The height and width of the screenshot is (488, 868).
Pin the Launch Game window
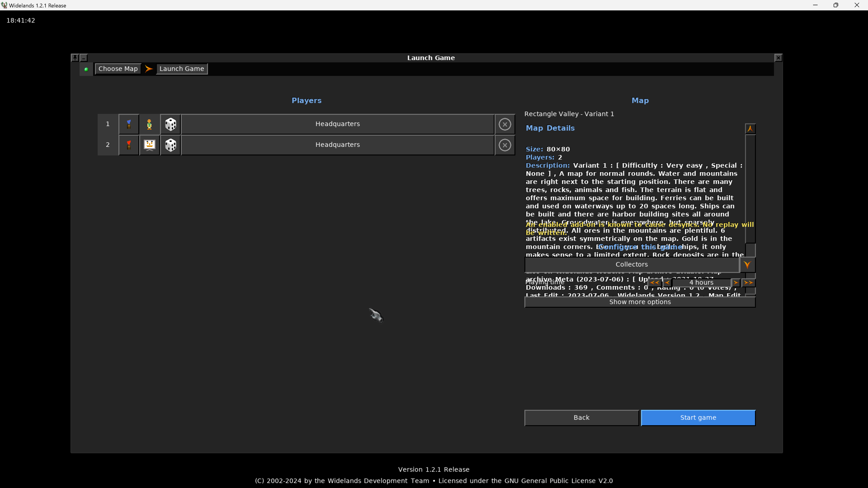(75, 58)
